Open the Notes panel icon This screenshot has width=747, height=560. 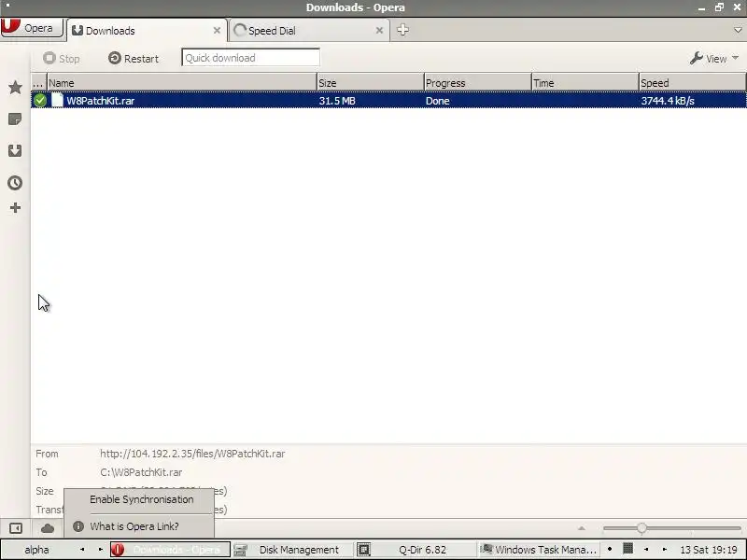[x=15, y=119]
